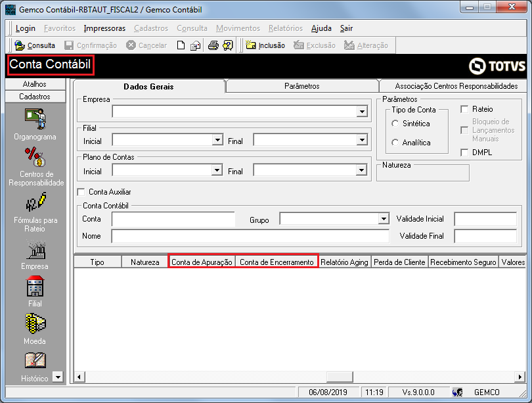Viewport: 532px width, 403px height.
Task: Open the Impressoras menu
Action: coord(104,28)
